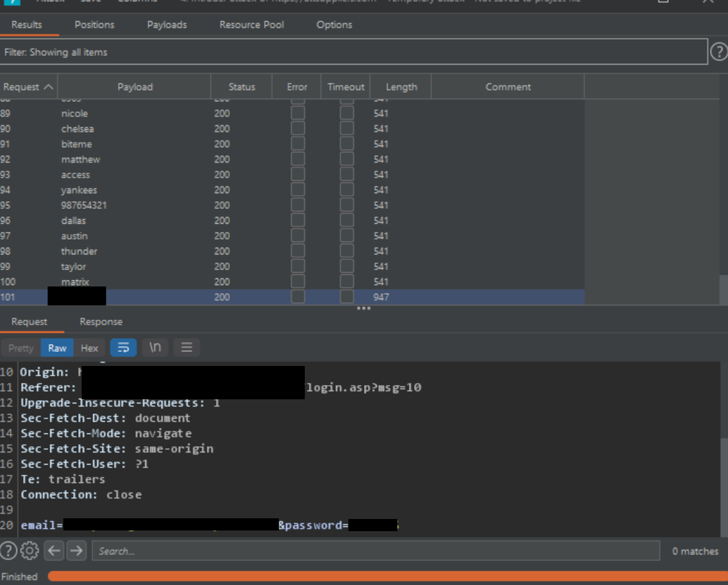This screenshot has height=585, width=728.
Task: Select the Hex view button
Action: pyautogui.click(x=89, y=348)
